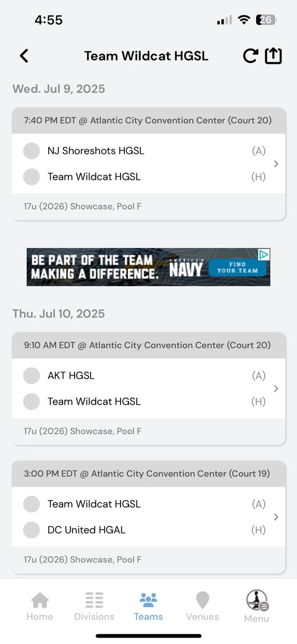Open the DC United HGAL team row

(145, 530)
